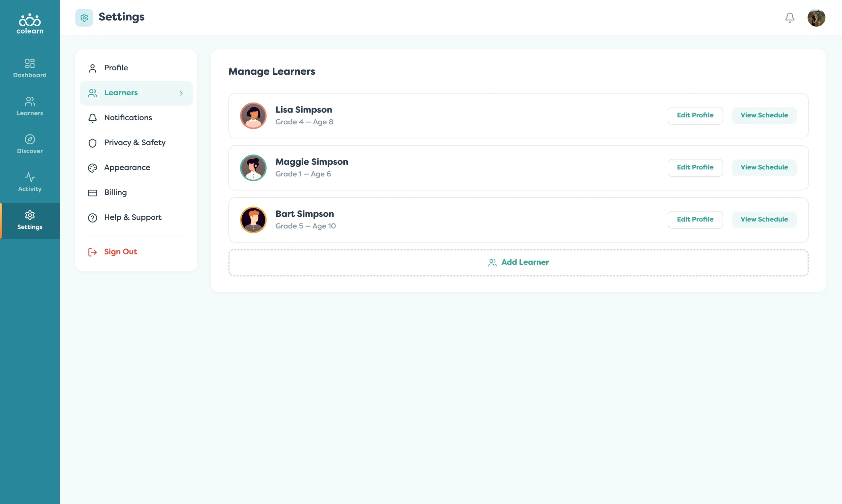Click the Bart Simpson name
The height and width of the screenshot is (504, 842).
pyautogui.click(x=304, y=214)
